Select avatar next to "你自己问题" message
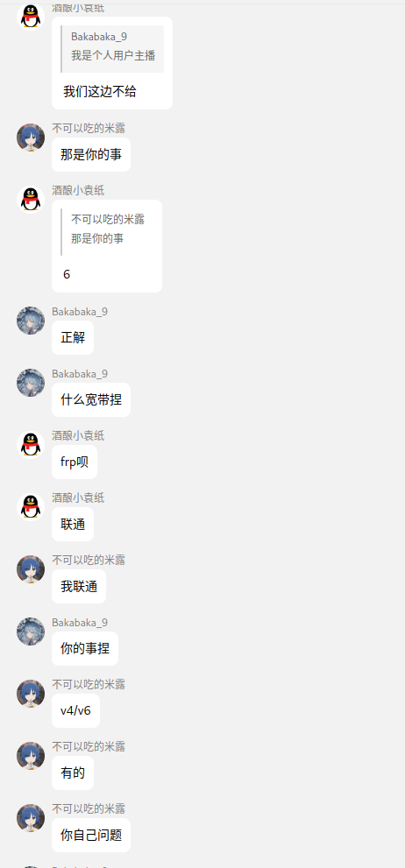This screenshot has height=868, width=405. [x=31, y=818]
